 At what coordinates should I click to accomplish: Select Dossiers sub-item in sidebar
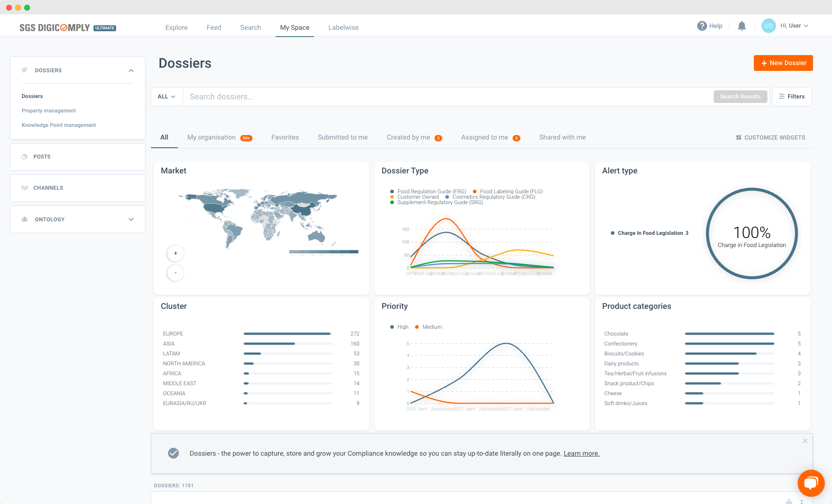click(x=33, y=96)
